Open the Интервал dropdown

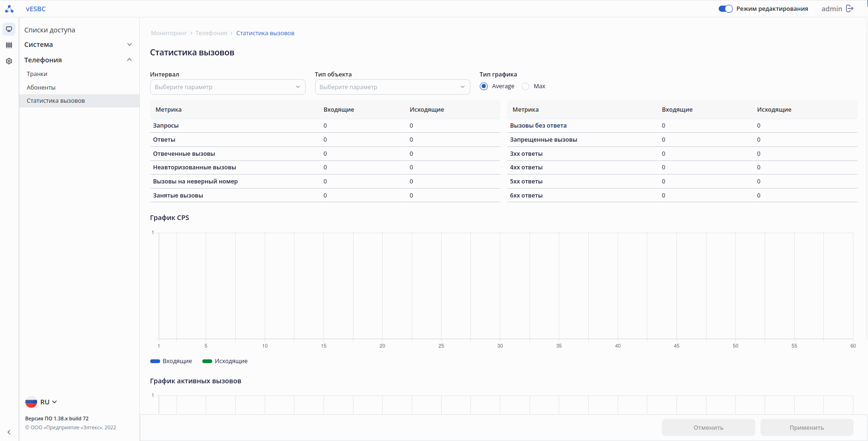[228, 87]
